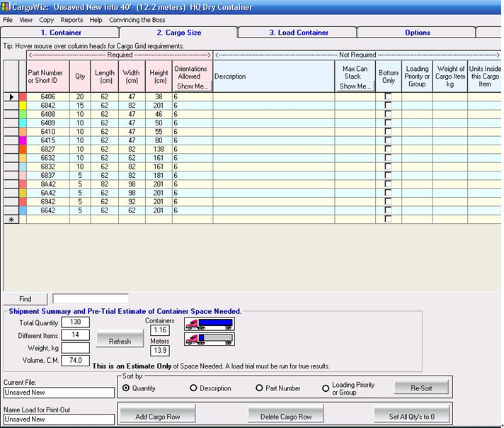This screenshot has width=504, height=428.
Task: Click yellow color swatch for part 6842
Action: [23, 106]
